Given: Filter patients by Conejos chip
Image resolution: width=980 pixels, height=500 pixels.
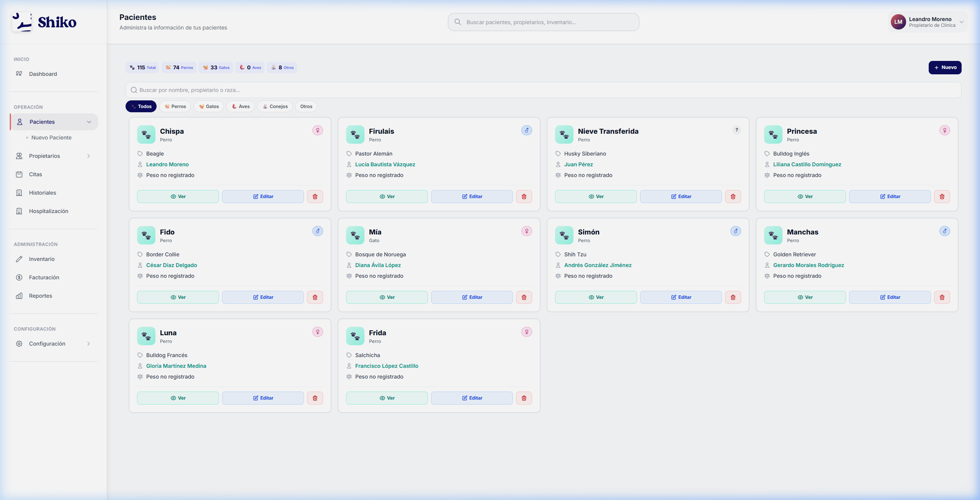Looking at the screenshot, I should point(275,107).
